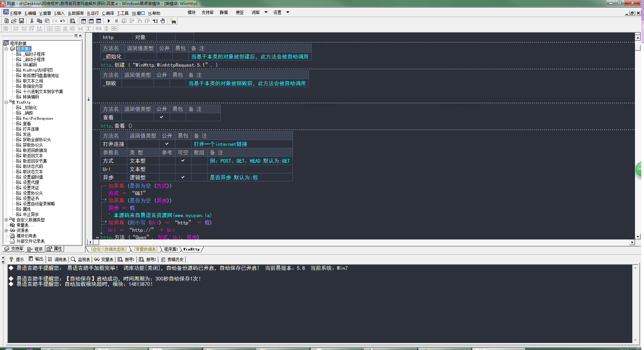Toggle 可空 checkbox for 方式 parameter
644x350 pixels.
click(183, 161)
